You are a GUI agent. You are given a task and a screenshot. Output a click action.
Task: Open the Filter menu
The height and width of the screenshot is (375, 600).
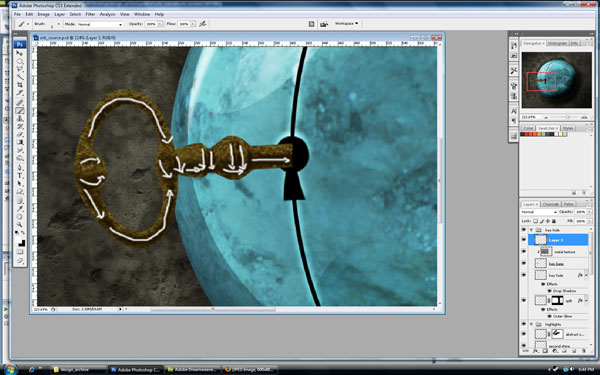90,14
